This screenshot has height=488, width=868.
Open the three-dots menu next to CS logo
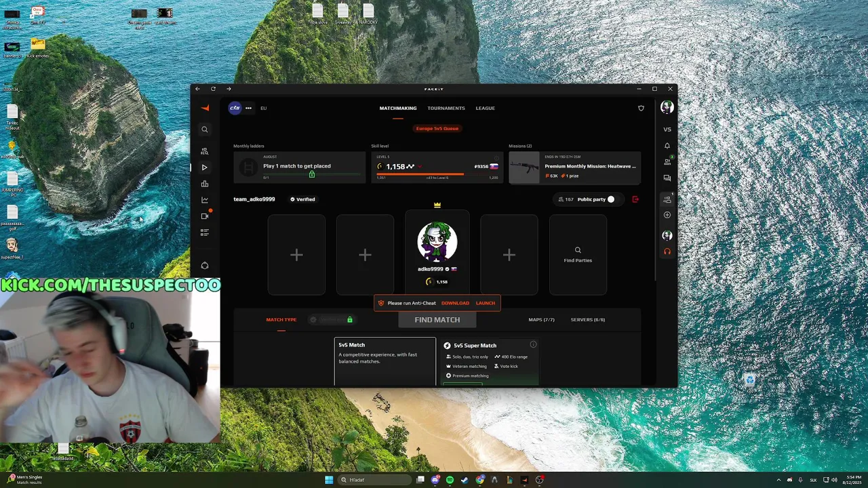pyautogui.click(x=249, y=108)
